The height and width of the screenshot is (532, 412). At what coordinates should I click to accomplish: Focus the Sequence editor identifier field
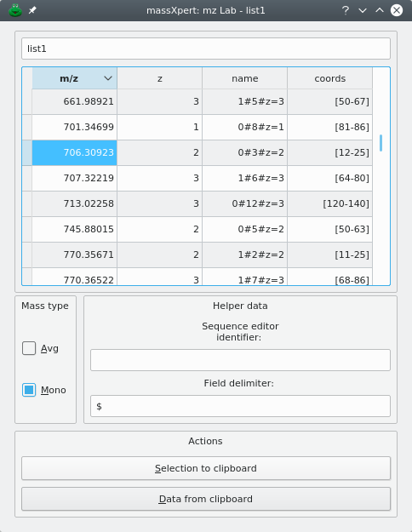(240, 360)
